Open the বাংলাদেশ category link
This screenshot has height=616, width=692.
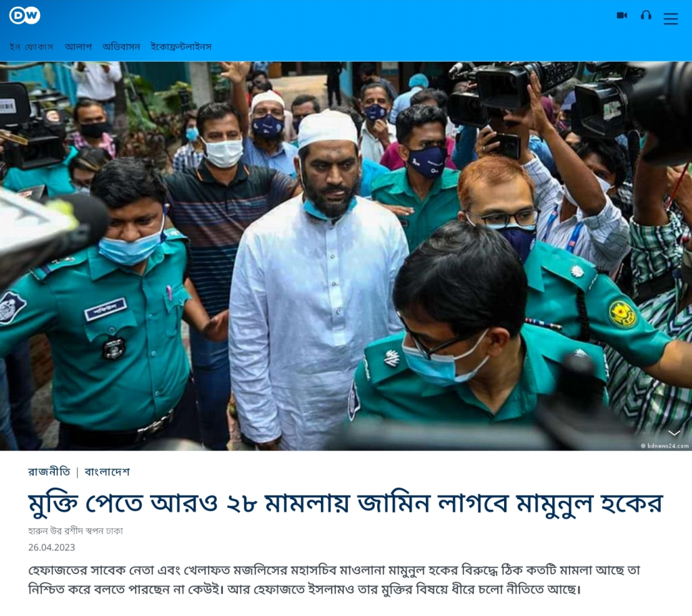point(107,472)
